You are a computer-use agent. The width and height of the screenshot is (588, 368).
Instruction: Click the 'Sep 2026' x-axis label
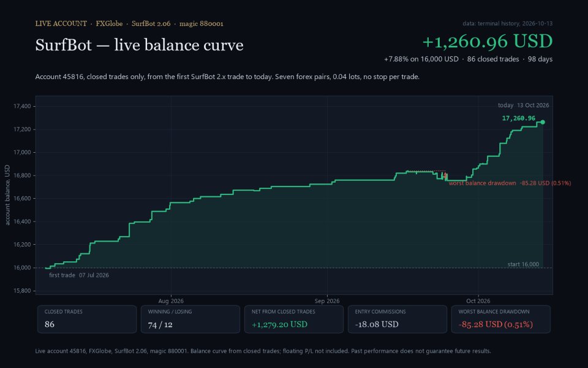coord(327,301)
